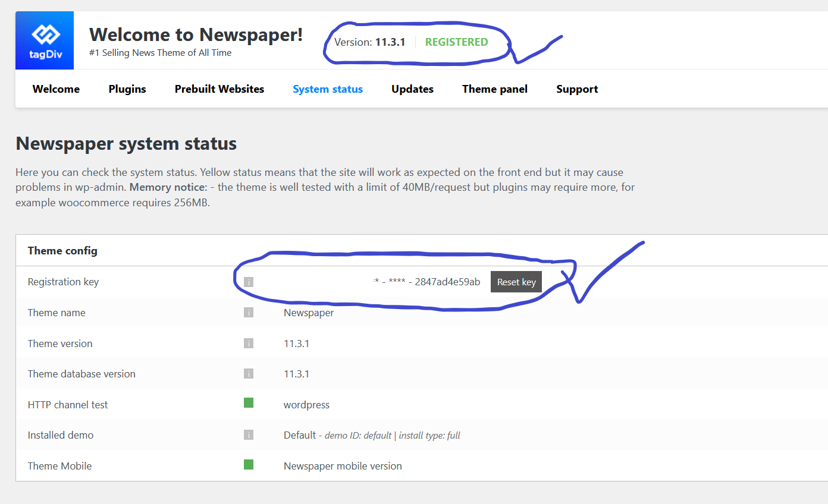Viewport: 828px width, 504px height.
Task: Click green status square for HTTP channel test
Action: (249, 403)
